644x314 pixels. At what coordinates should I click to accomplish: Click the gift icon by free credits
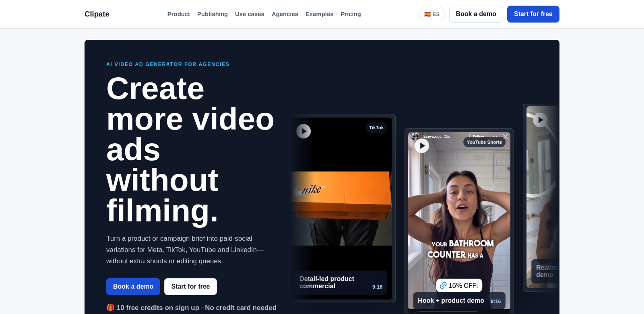(110, 308)
